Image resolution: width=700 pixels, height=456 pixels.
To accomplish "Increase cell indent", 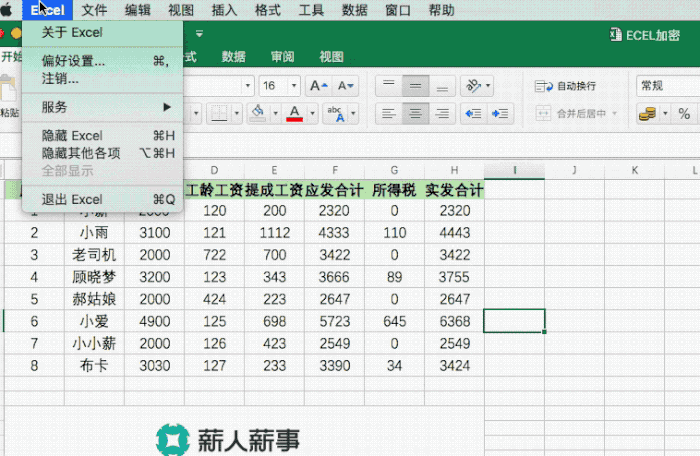I will [500, 113].
